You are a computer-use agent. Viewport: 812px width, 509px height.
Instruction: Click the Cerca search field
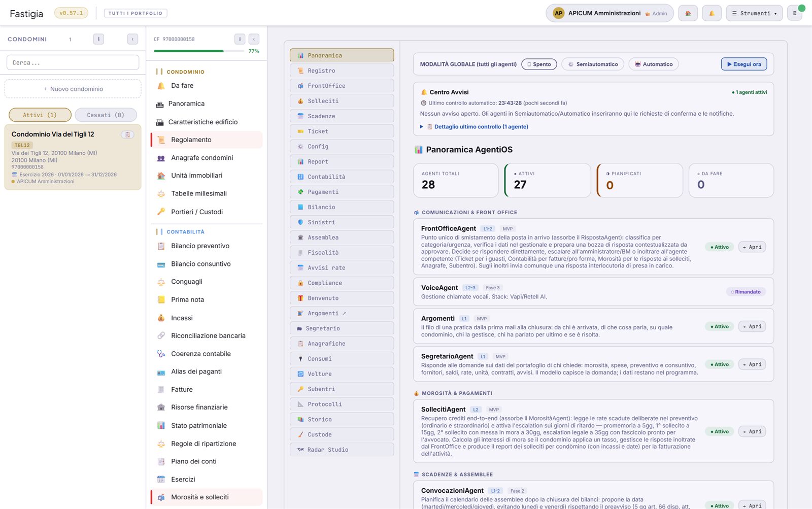click(73, 62)
